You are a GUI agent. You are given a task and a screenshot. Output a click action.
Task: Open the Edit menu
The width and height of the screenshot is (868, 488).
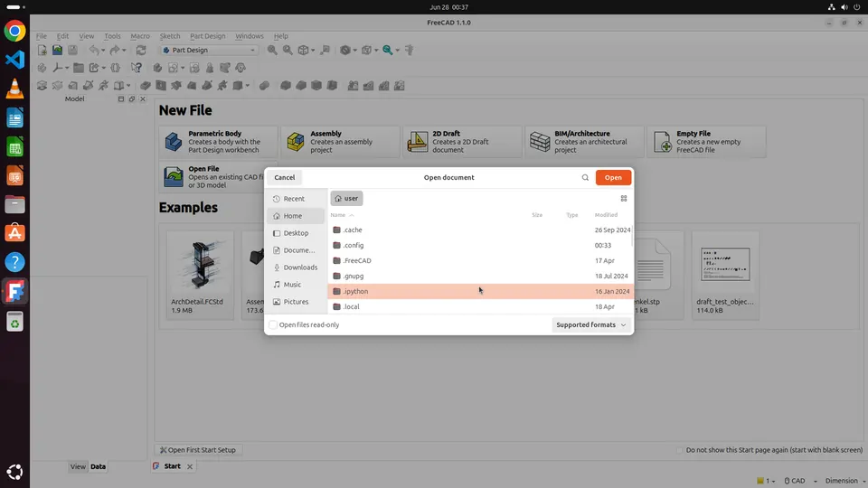point(62,36)
